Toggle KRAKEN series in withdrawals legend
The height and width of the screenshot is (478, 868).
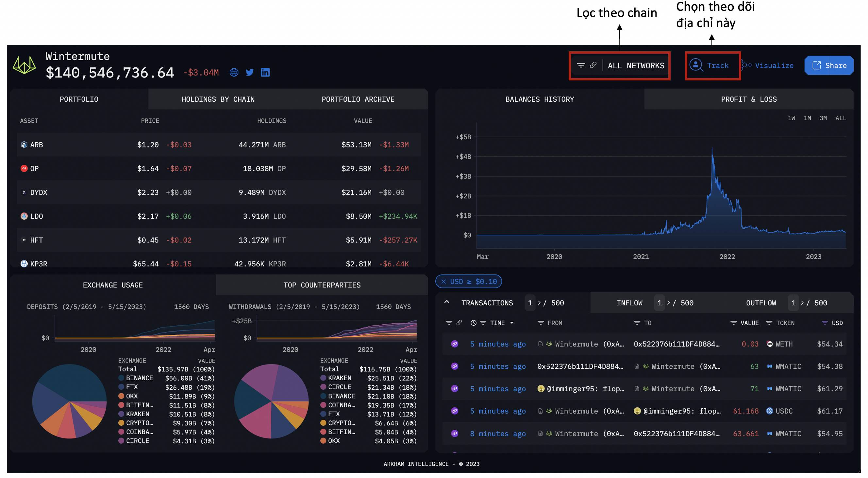(336, 378)
